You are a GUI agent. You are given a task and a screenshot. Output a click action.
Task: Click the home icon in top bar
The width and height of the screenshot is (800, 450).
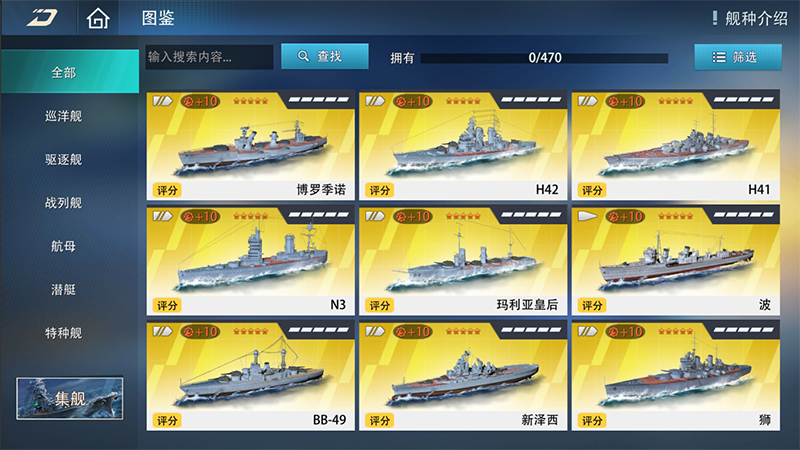point(98,18)
